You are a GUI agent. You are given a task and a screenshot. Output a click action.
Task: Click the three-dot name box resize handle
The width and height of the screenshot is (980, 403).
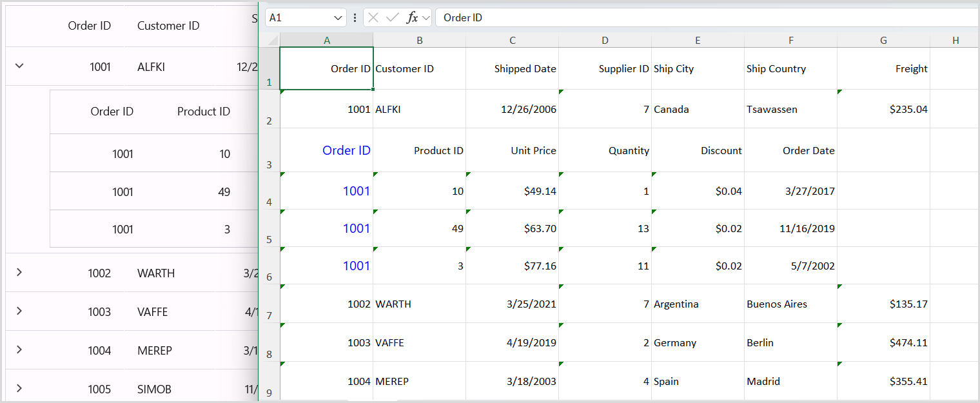click(x=355, y=17)
